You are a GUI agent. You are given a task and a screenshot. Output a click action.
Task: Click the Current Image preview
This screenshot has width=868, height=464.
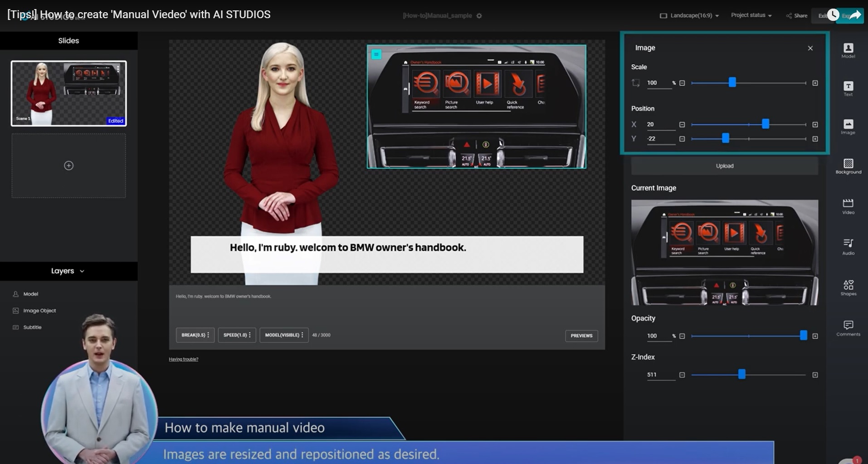click(725, 252)
